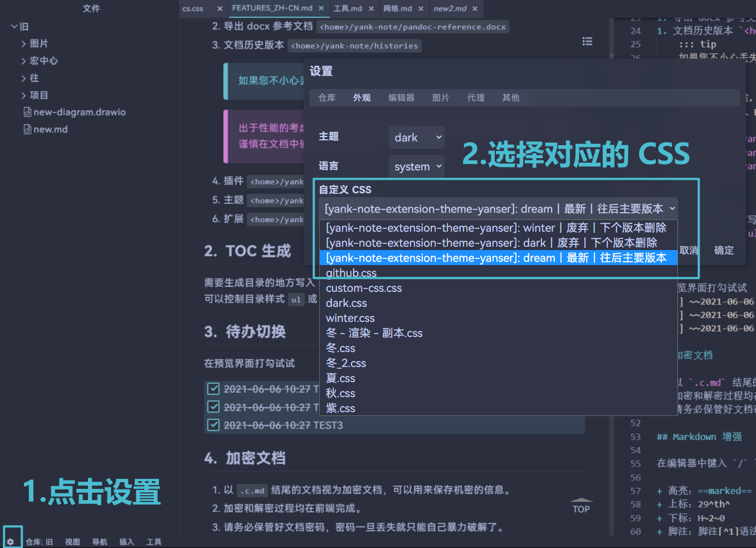Select github.css from the list

[x=499, y=273]
